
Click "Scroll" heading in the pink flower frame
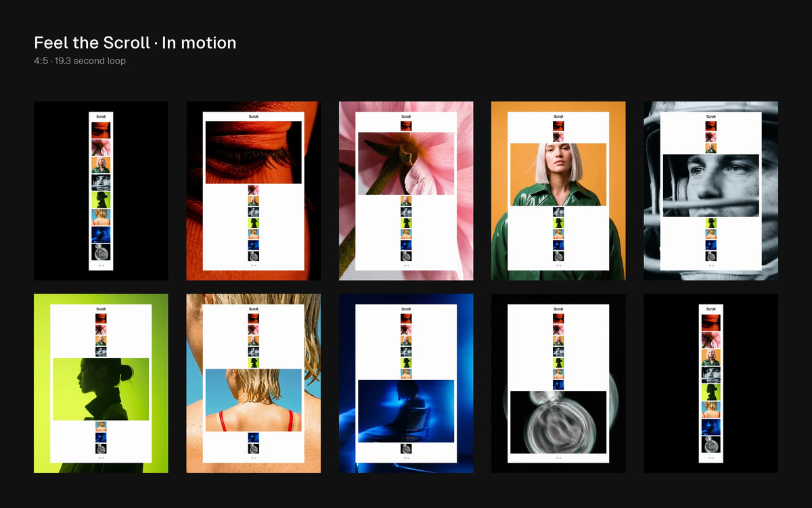pyautogui.click(x=406, y=116)
